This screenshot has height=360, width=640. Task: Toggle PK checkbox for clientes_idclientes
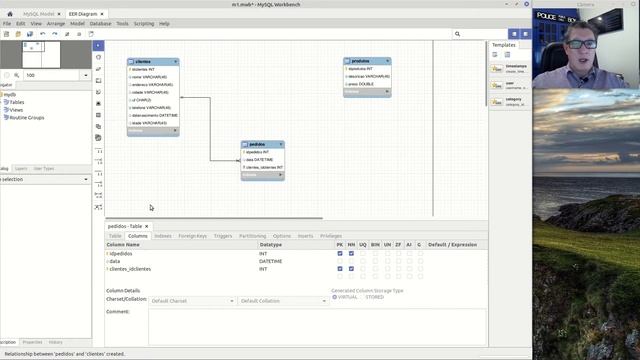click(x=340, y=269)
